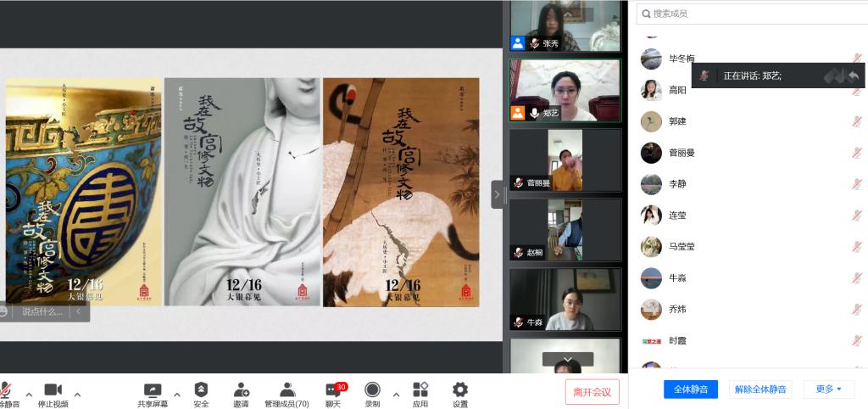868x409 pixels.
Task: Click 马莹莹 avatar in member list
Action: coord(651,247)
